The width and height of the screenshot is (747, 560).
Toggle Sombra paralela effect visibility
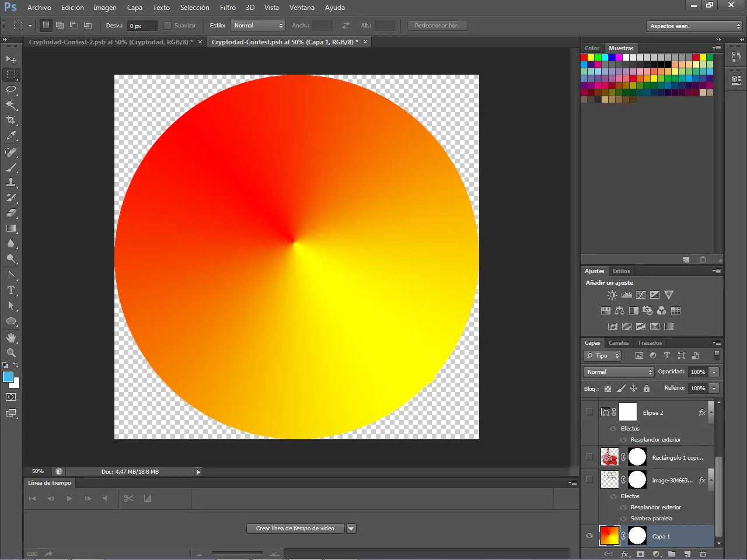(x=623, y=519)
